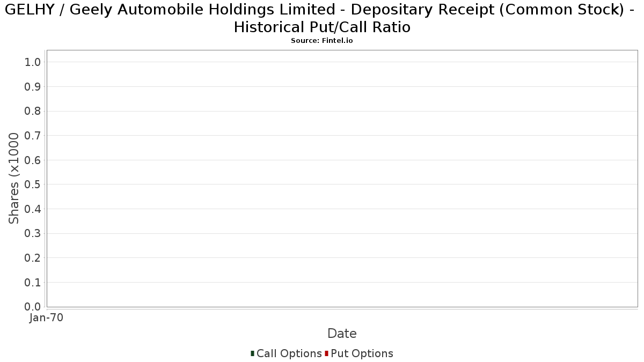Select the 0.7 y-axis tick label
Image resolution: width=644 pixels, height=362 pixels.
33,136
